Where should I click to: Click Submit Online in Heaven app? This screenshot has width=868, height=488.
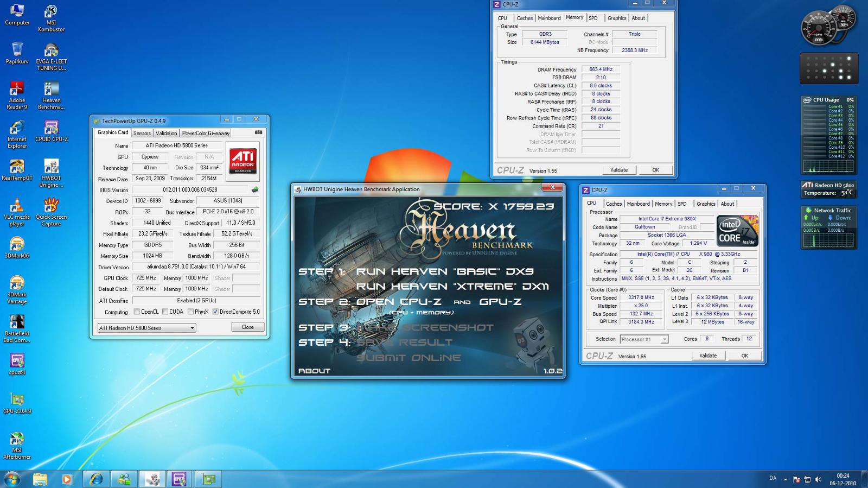click(409, 358)
